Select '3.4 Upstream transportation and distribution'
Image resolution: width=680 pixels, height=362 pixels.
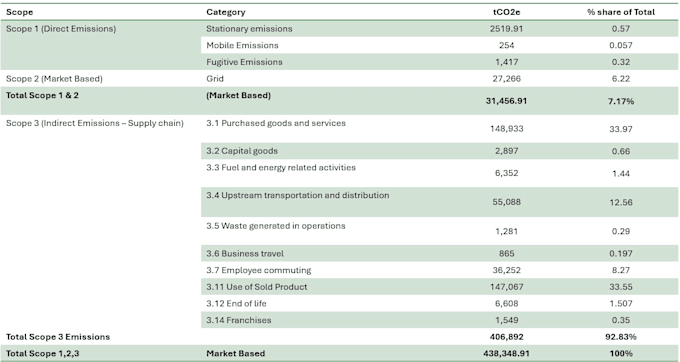[298, 196]
